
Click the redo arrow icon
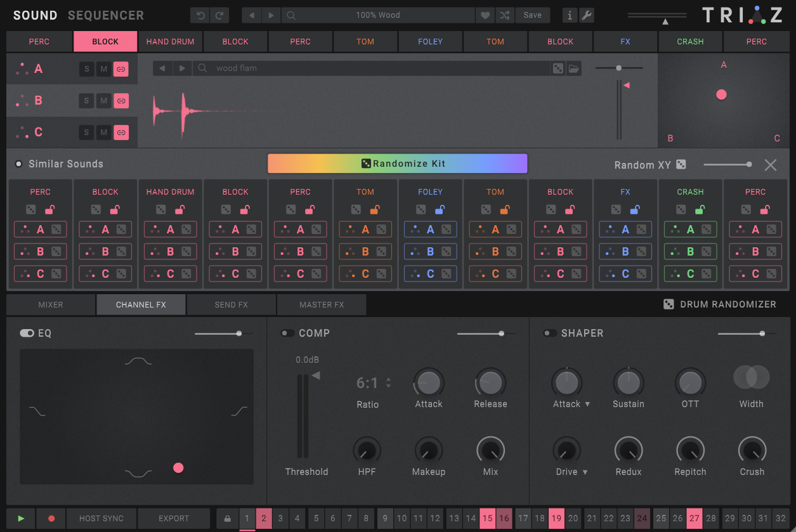point(219,15)
